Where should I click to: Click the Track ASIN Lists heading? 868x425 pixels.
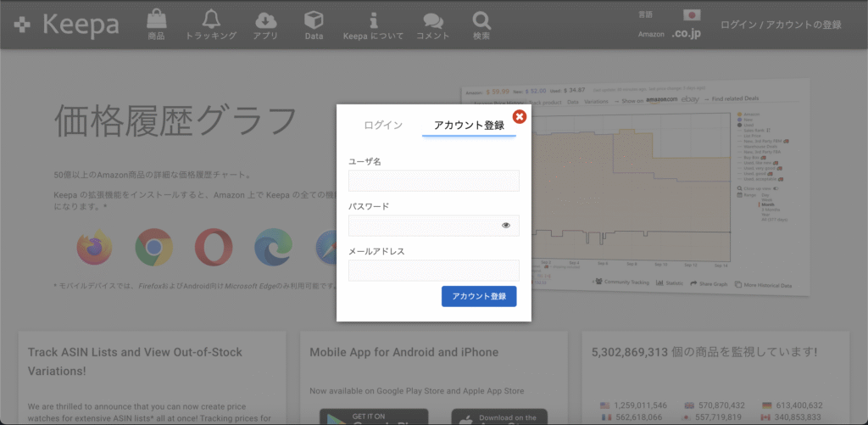coord(135,361)
